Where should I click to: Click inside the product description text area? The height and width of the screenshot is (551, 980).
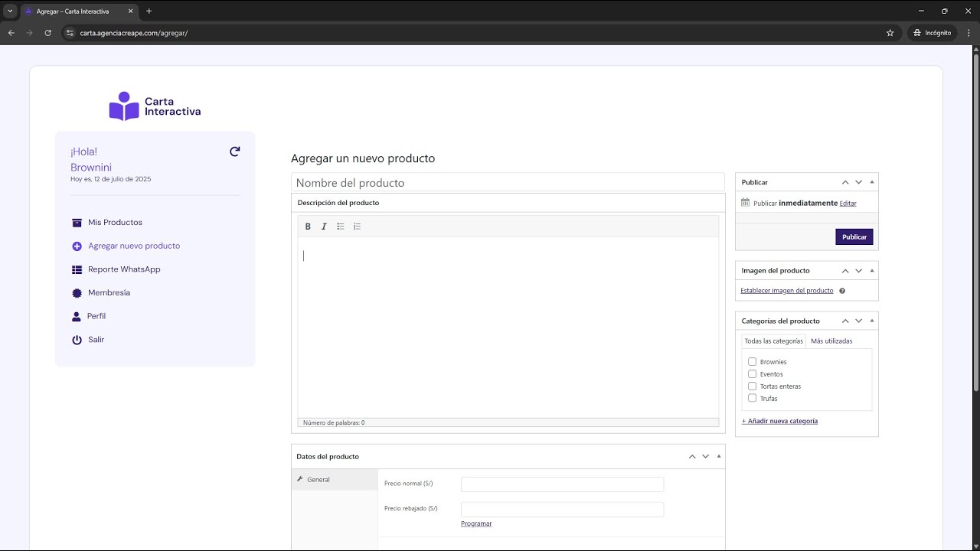[x=508, y=327]
